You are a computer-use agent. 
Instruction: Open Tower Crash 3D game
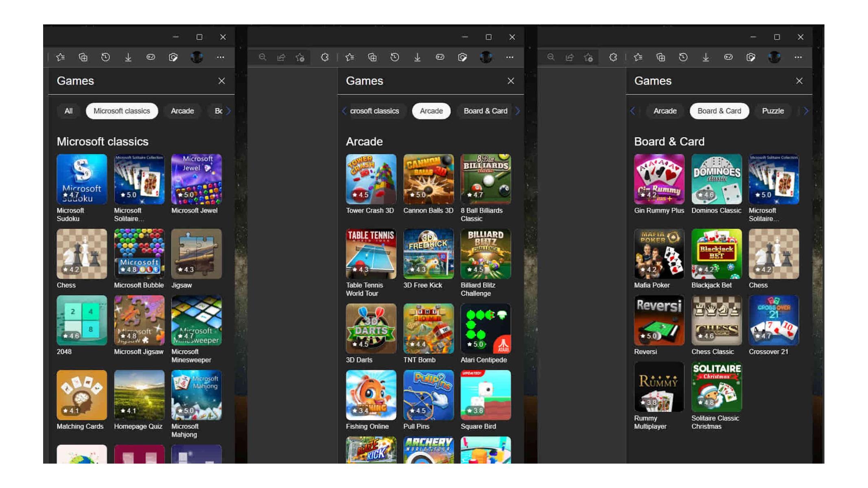tap(370, 179)
